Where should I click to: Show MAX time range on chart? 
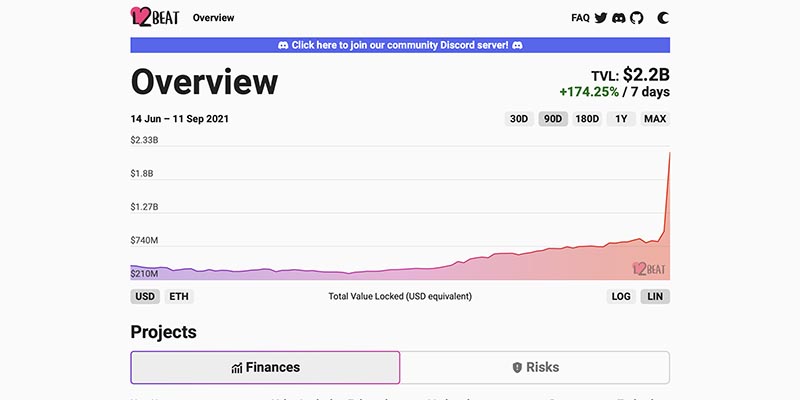pyautogui.click(x=655, y=119)
